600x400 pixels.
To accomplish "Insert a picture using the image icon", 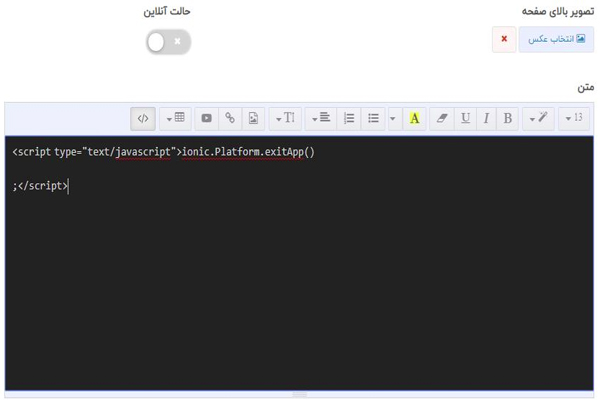I will [253, 119].
